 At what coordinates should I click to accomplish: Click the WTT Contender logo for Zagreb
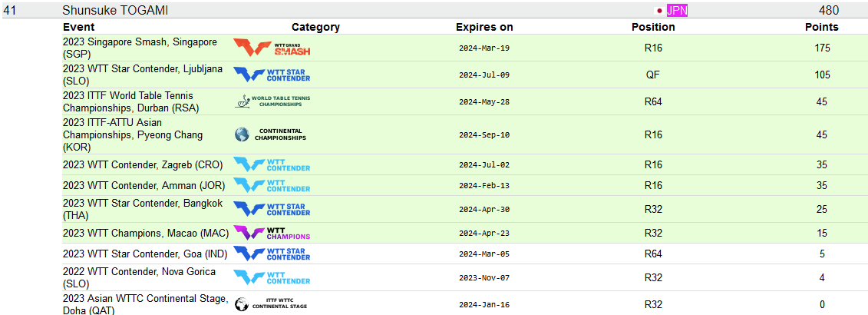click(271, 164)
